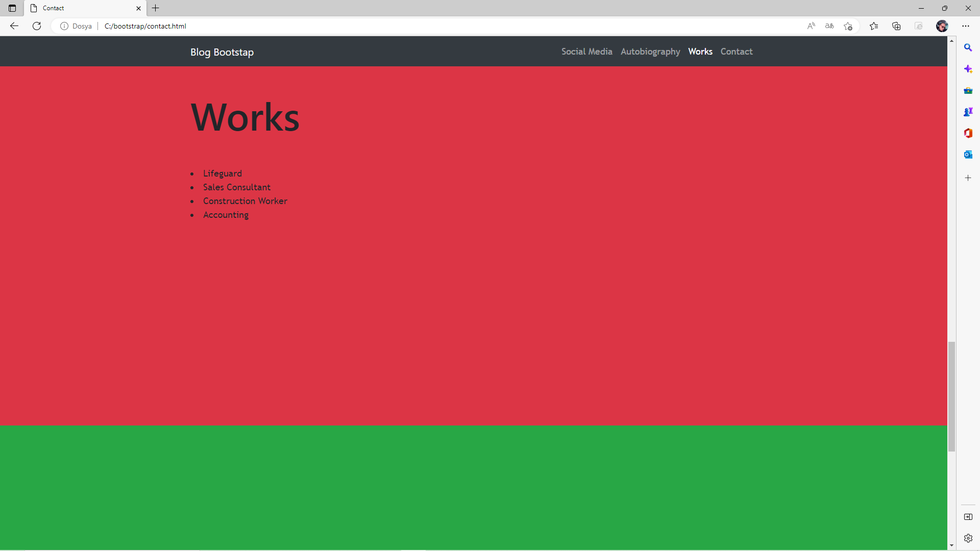Translate the page using the translate icon
The image size is (980, 551).
click(x=829, y=26)
